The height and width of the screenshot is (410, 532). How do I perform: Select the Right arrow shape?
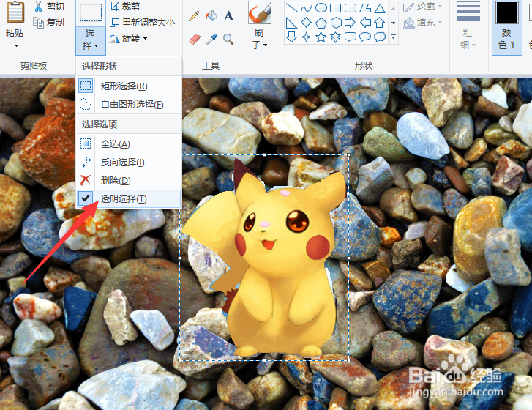(350, 23)
